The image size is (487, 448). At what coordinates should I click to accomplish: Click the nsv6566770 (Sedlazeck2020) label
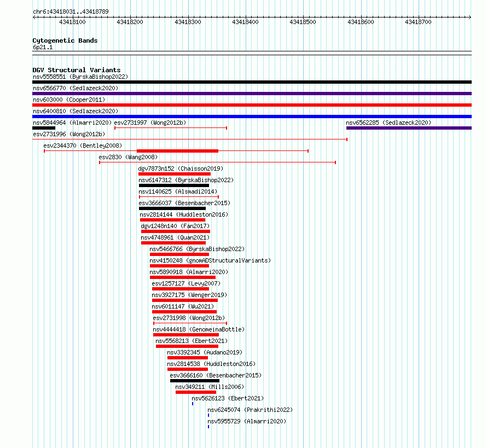76,88
